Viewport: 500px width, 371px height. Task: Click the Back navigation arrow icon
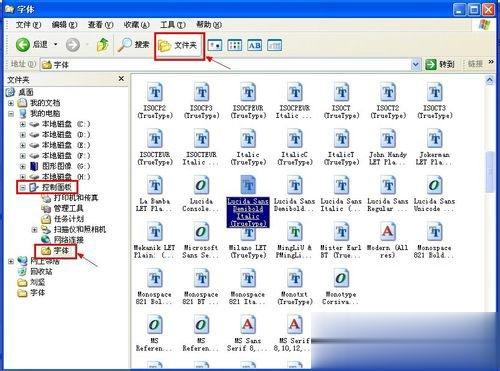23,45
